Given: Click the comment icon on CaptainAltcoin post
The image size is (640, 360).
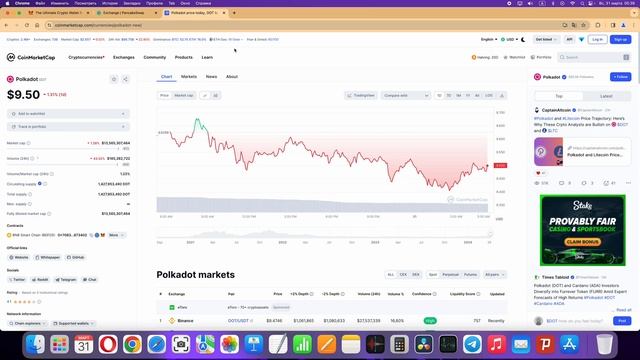Looking at the screenshot, I should point(561,183).
